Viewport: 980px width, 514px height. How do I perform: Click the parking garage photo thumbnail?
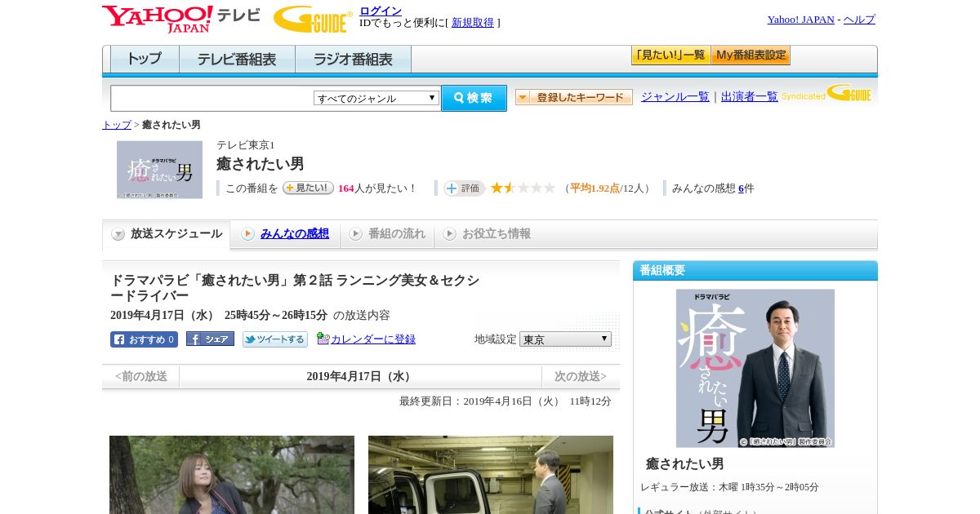491,475
